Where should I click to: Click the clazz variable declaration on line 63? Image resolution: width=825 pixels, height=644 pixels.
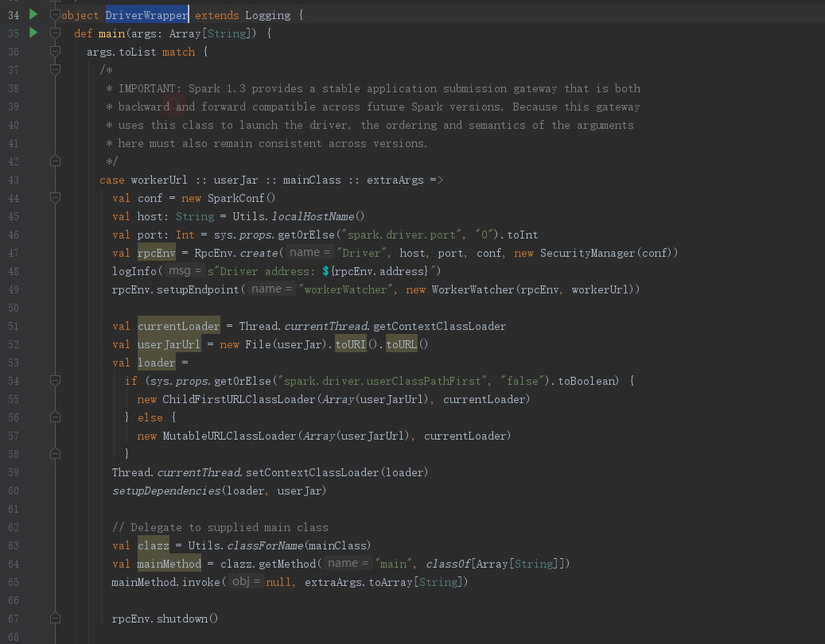[x=153, y=545]
